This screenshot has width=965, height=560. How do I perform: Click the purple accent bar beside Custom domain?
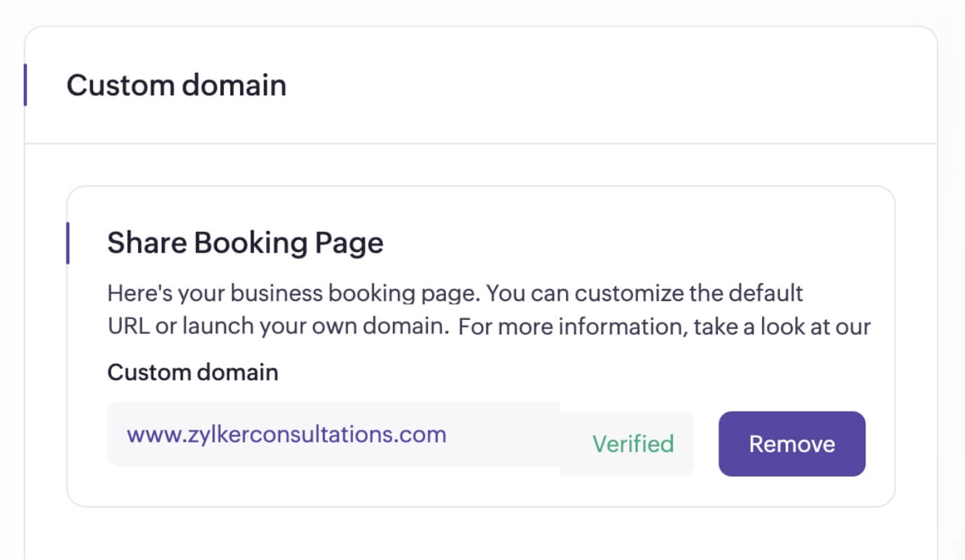pyautogui.click(x=25, y=85)
